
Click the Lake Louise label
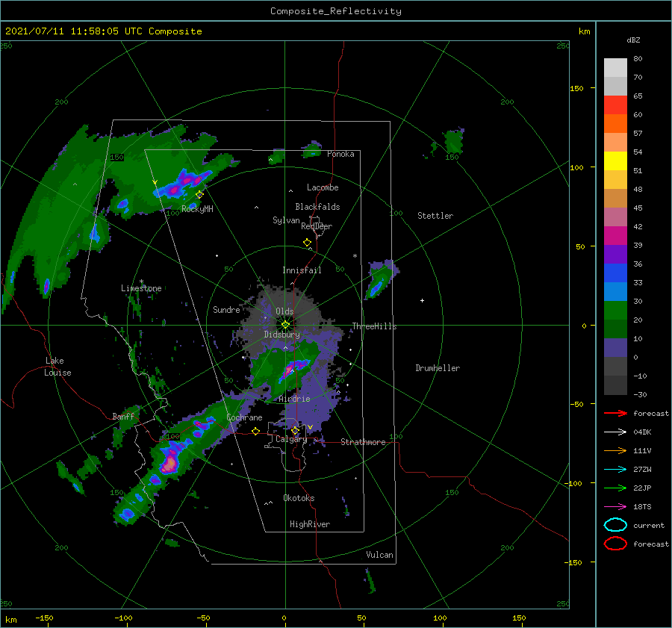coord(57,367)
